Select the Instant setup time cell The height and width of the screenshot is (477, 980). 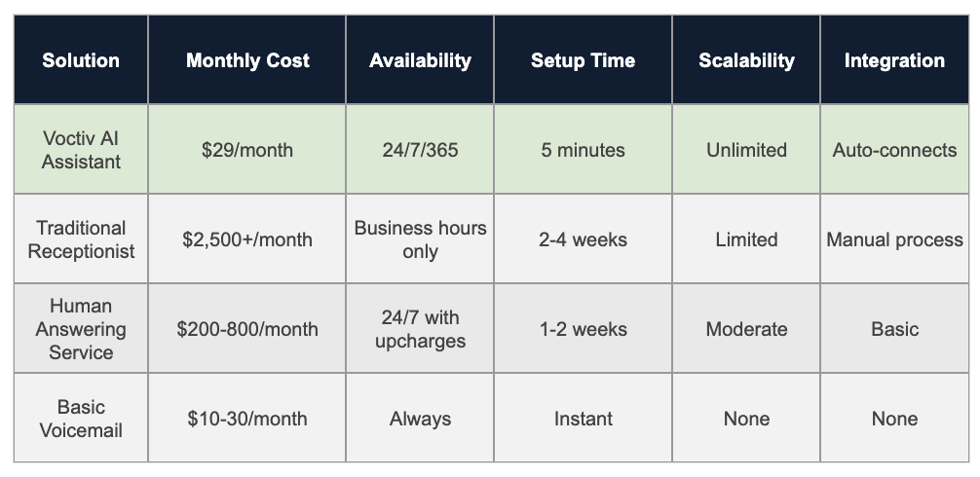point(583,419)
